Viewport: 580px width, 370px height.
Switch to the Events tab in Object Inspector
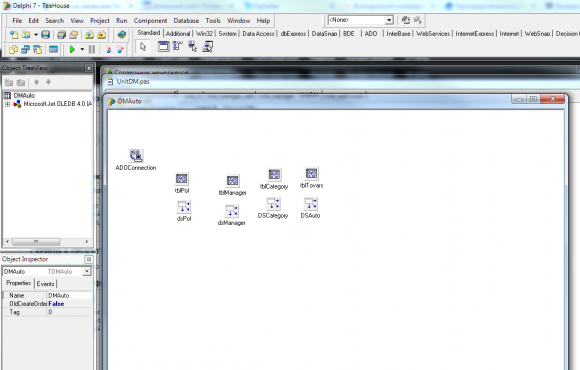tap(45, 284)
